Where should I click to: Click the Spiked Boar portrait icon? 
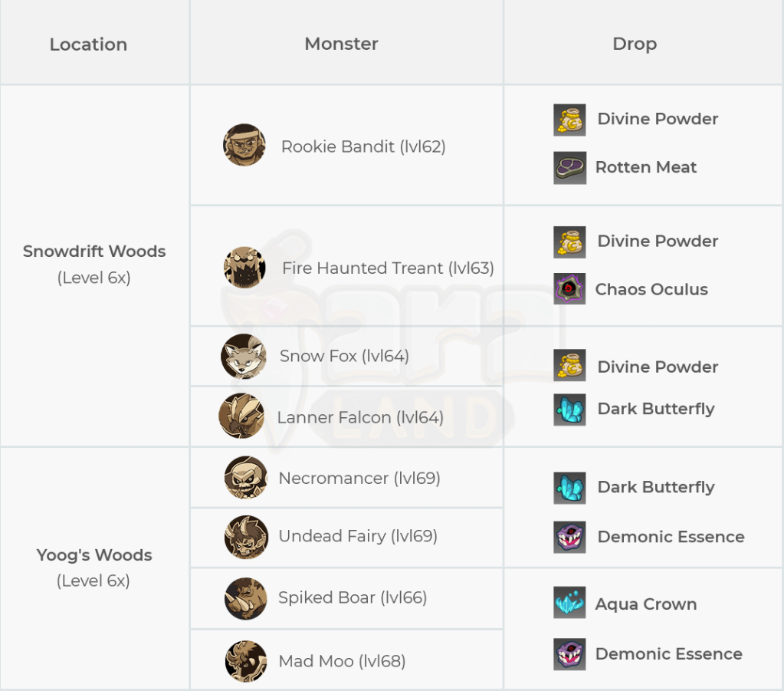246,598
